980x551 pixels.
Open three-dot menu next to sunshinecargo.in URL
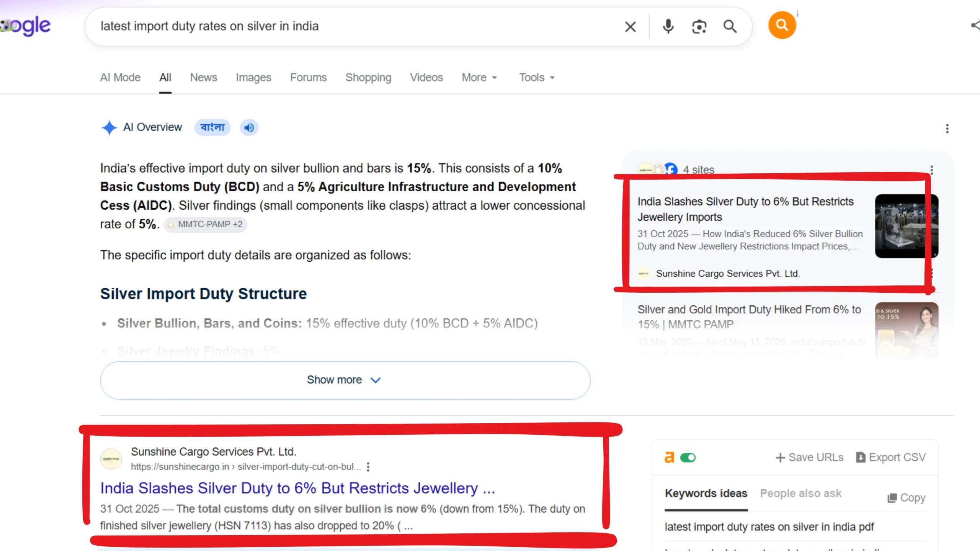(368, 467)
